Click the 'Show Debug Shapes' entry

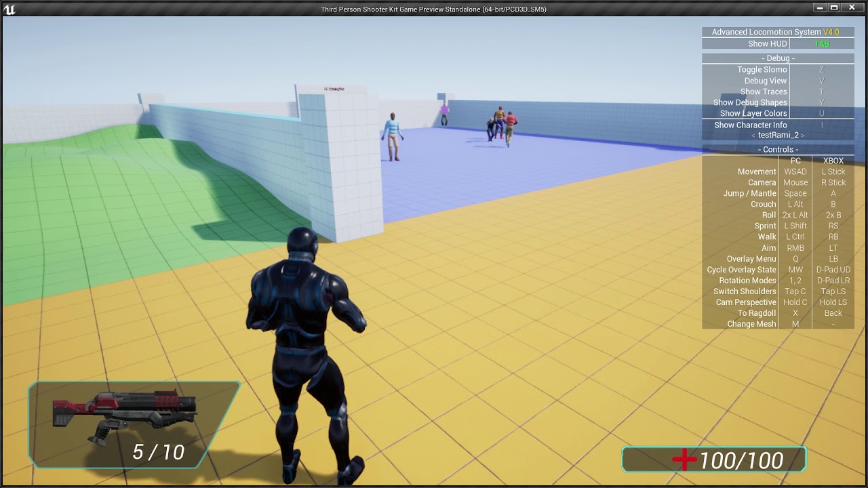[x=750, y=102]
